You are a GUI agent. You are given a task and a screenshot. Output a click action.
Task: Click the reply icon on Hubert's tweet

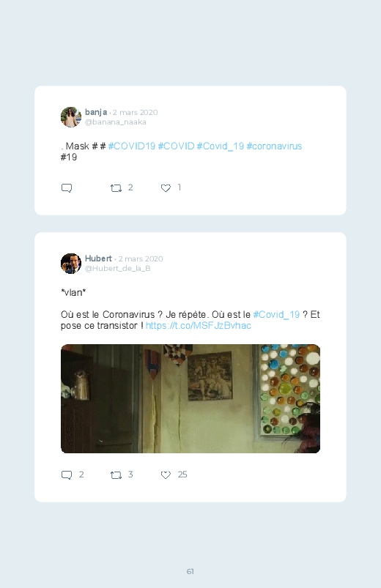[67, 475]
